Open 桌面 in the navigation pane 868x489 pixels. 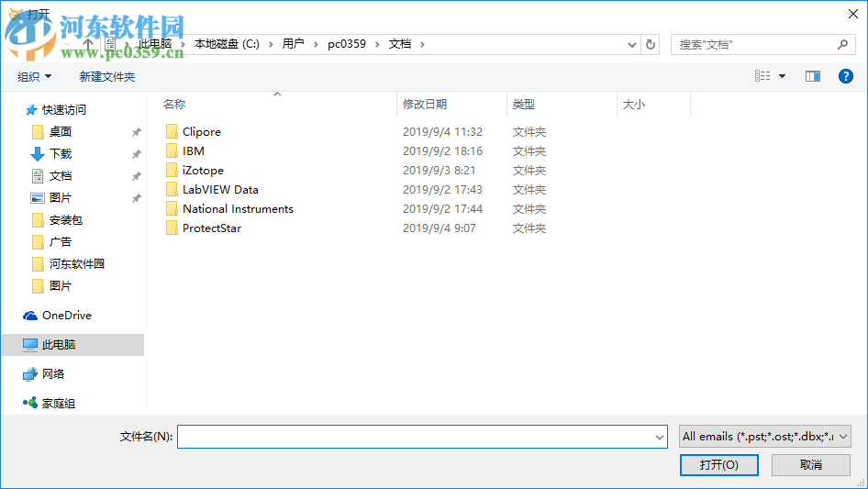point(61,132)
